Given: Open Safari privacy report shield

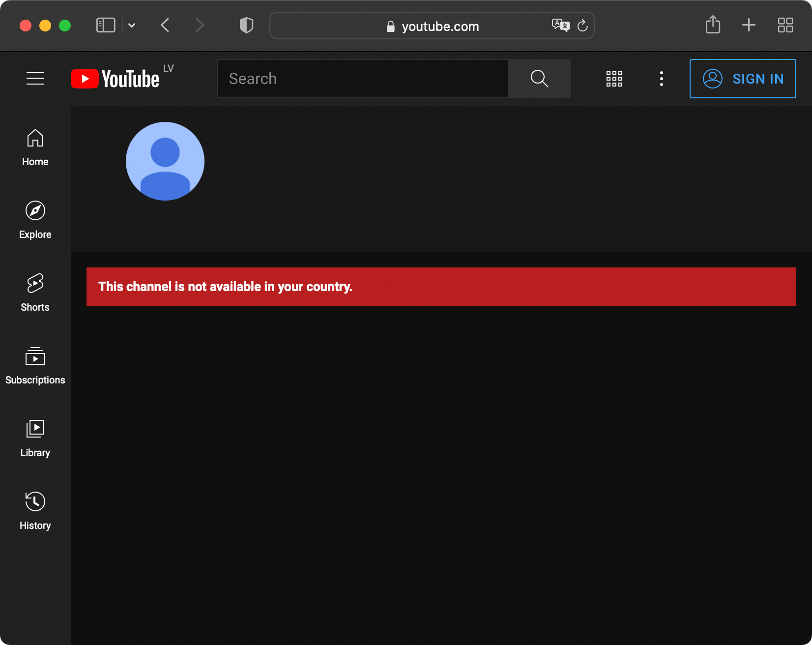Looking at the screenshot, I should pyautogui.click(x=246, y=25).
